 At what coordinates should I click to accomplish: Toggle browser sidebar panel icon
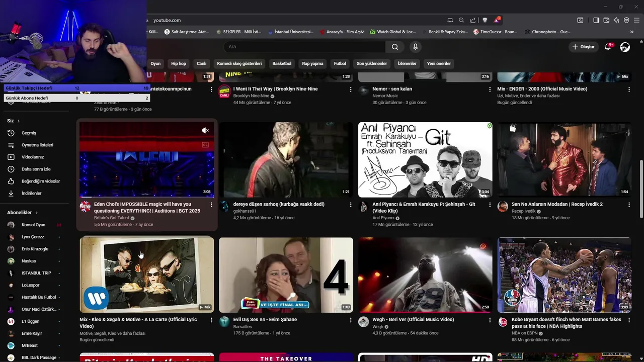[596, 20]
